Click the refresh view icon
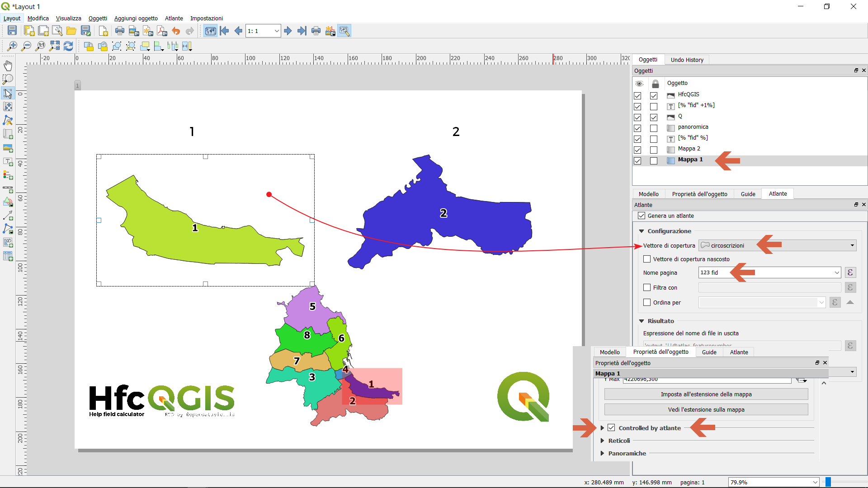 pos(68,46)
